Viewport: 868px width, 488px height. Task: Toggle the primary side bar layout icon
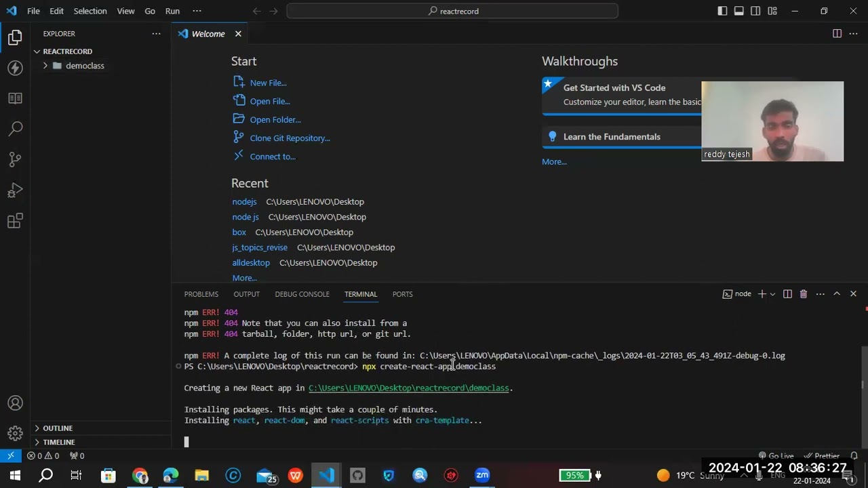(722, 11)
